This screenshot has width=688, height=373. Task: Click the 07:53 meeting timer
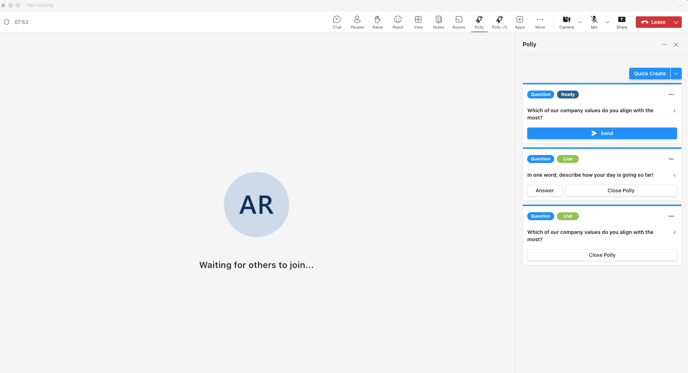pyautogui.click(x=21, y=22)
